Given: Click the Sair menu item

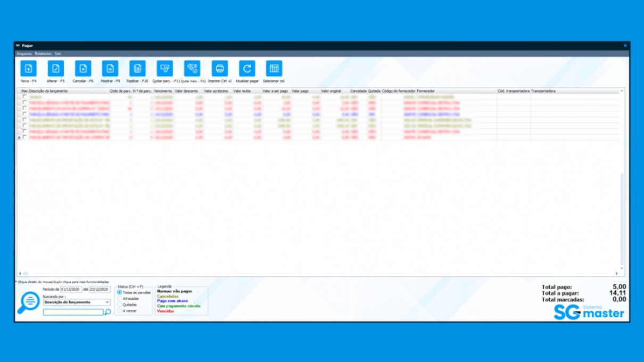Looking at the screenshot, I should 58,54.
